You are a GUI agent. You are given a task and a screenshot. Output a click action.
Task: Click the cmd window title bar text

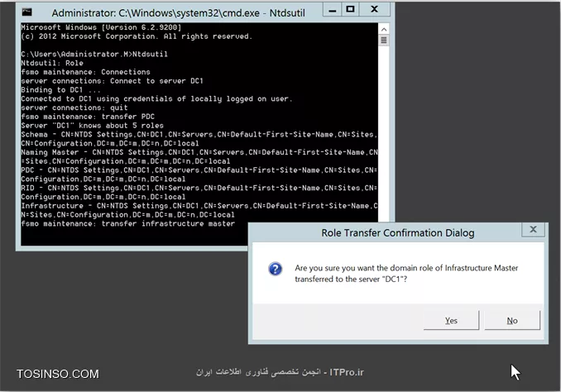(x=178, y=13)
